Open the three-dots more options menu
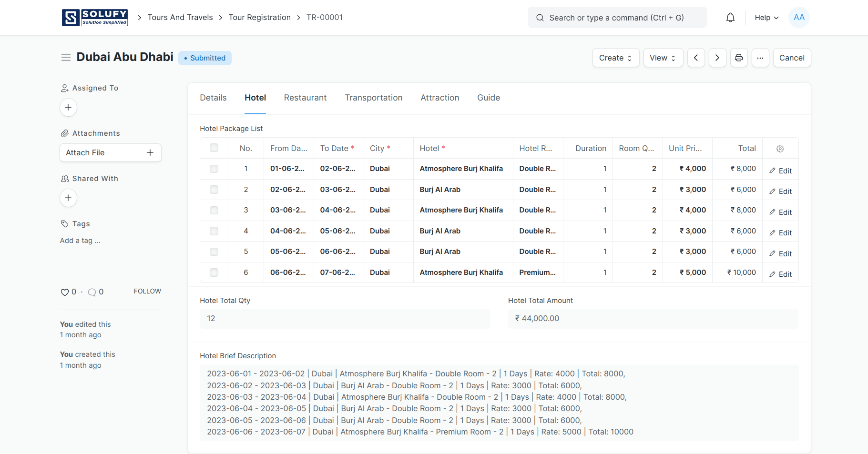The width and height of the screenshot is (868, 454). click(x=760, y=58)
